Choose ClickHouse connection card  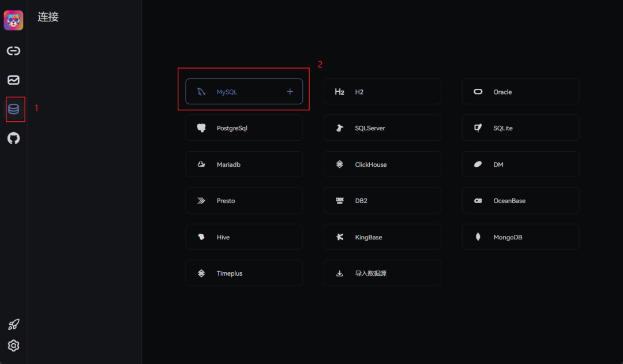(382, 164)
